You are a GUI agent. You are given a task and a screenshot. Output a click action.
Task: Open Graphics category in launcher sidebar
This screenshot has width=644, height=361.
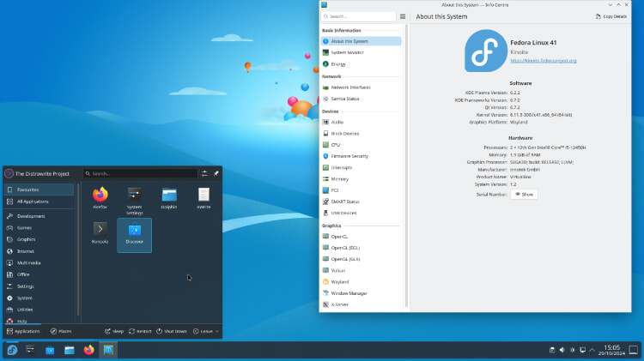[39, 239]
